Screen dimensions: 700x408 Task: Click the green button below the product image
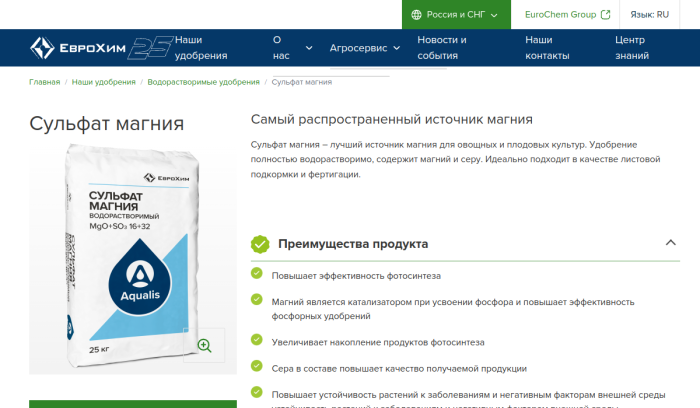[133, 404]
